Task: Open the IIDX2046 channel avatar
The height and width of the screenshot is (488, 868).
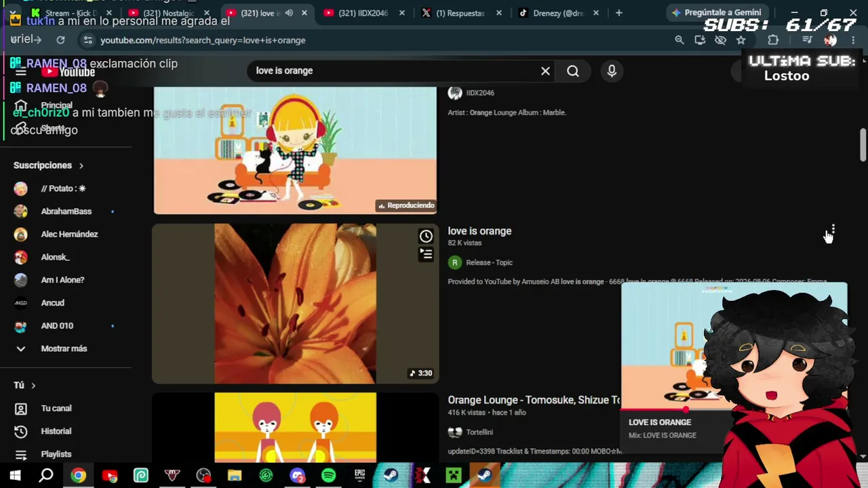Action: 455,93
